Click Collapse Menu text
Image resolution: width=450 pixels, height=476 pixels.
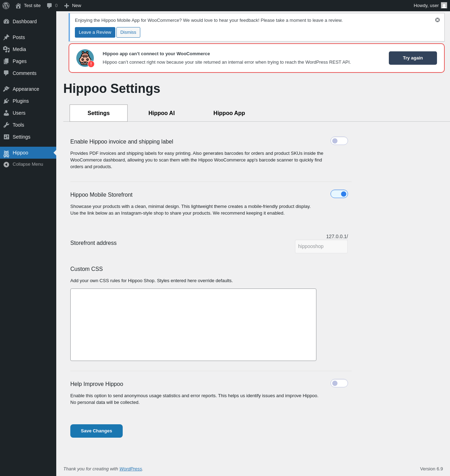pyautogui.click(x=28, y=164)
